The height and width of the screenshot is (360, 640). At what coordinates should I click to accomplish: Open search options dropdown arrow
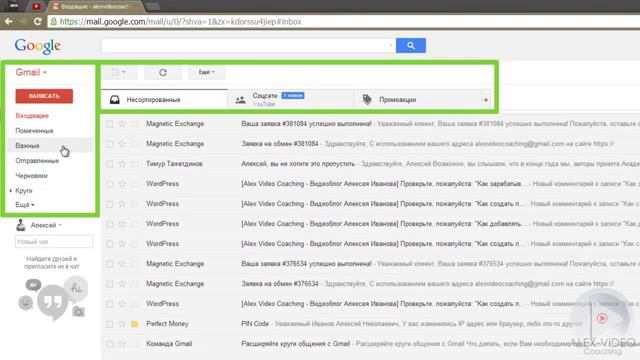391,45
